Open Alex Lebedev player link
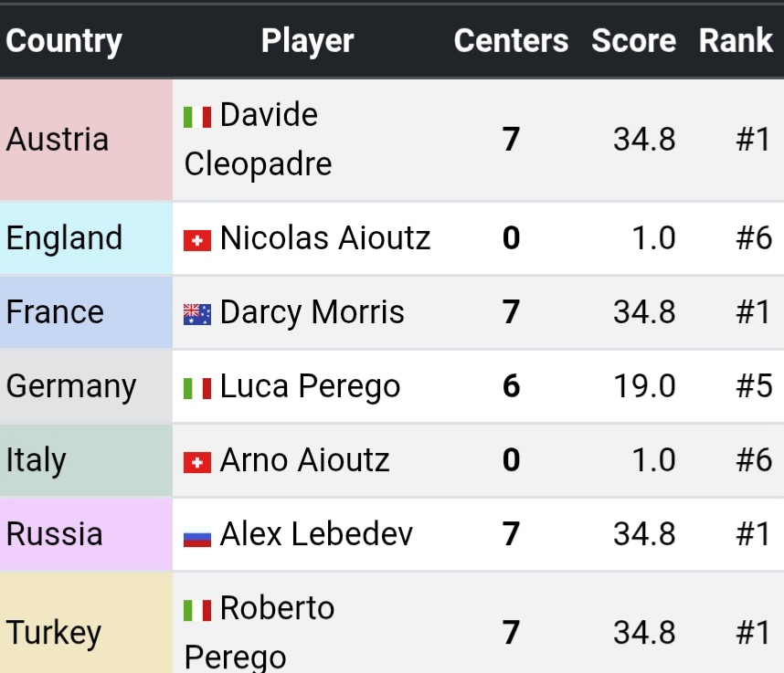784x673 pixels. (316, 534)
